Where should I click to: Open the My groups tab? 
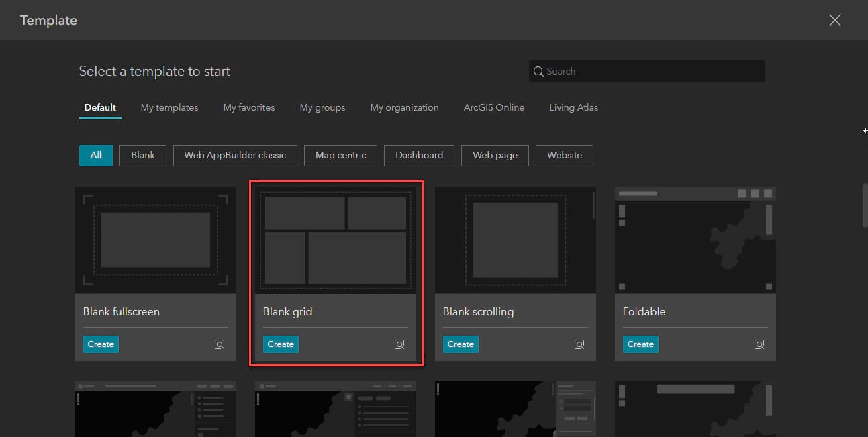322,107
